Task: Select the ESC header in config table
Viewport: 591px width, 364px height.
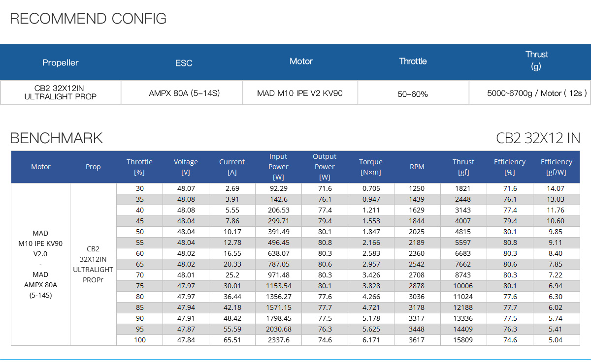Action: pos(184,63)
